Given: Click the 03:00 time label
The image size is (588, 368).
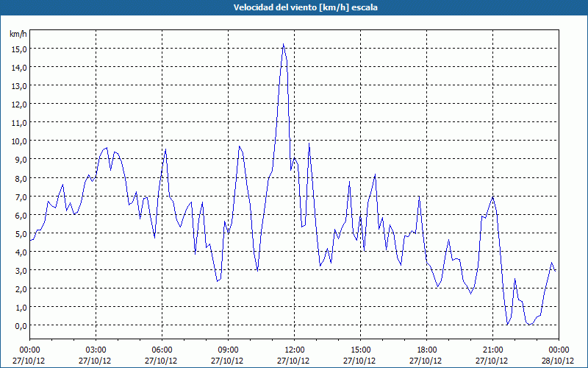Looking at the screenshot, I should tap(96, 350).
